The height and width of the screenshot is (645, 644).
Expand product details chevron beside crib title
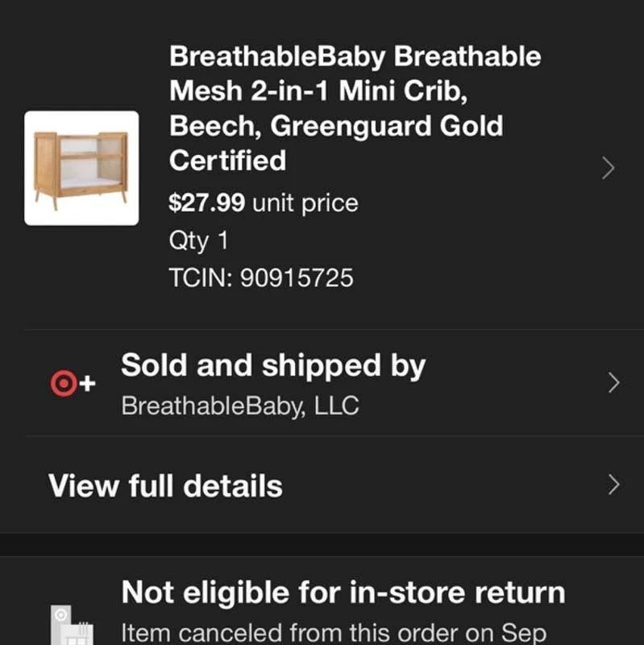click(609, 168)
